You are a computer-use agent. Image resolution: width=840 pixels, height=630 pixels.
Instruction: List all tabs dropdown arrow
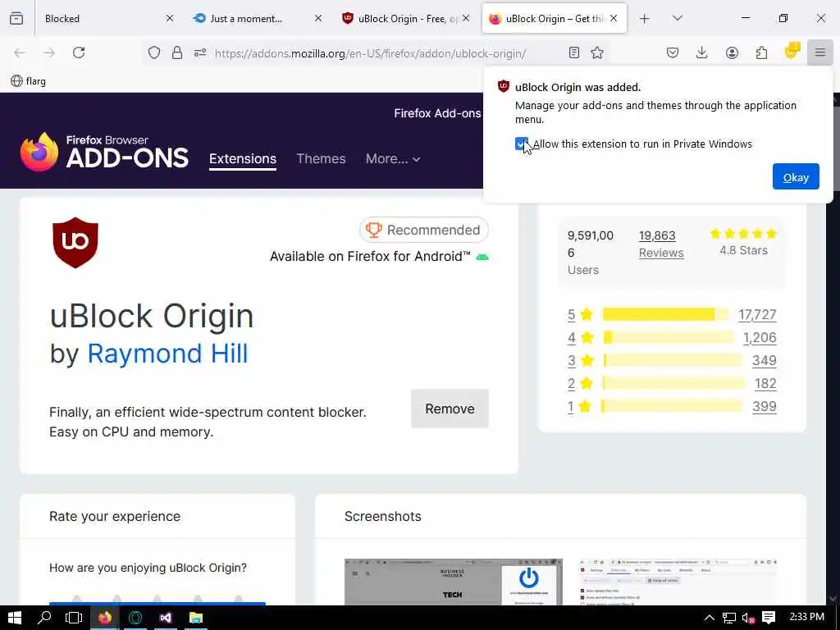(678, 18)
